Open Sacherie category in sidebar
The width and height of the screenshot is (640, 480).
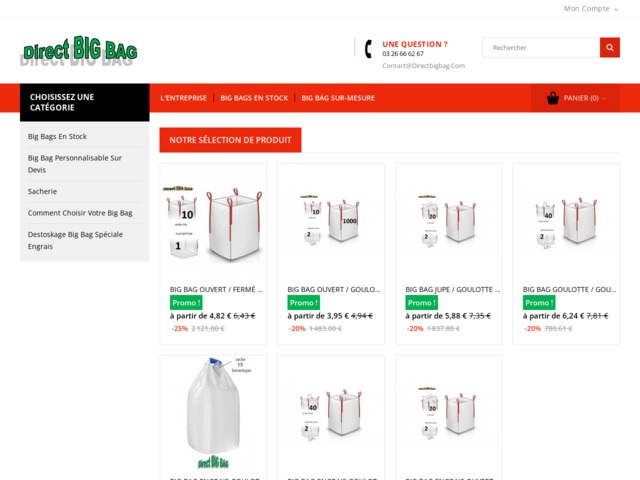coord(42,191)
